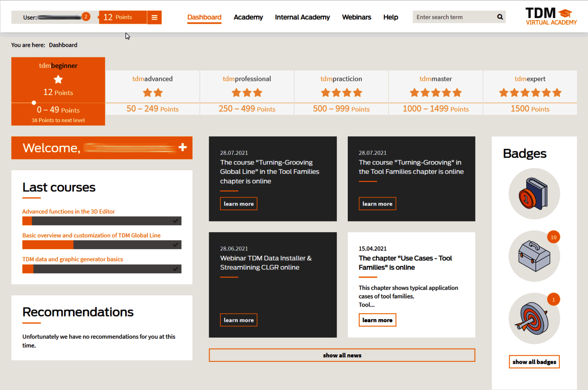Image resolution: width=588 pixels, height=390 pixels.
Task: Click the tdmbeginner single star icon
Action: [x=58, y=79]
